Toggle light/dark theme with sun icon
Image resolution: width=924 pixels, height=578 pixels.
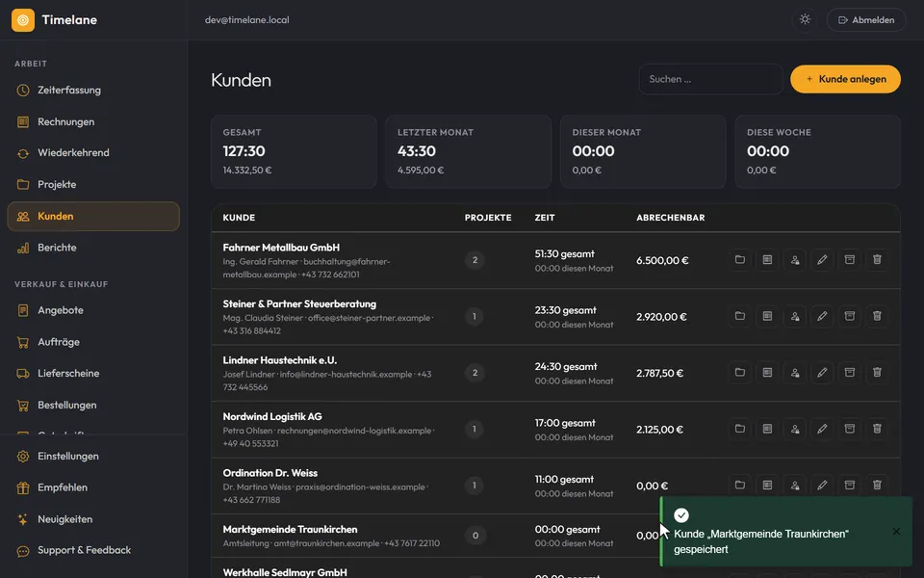click(x=805, y=19)
